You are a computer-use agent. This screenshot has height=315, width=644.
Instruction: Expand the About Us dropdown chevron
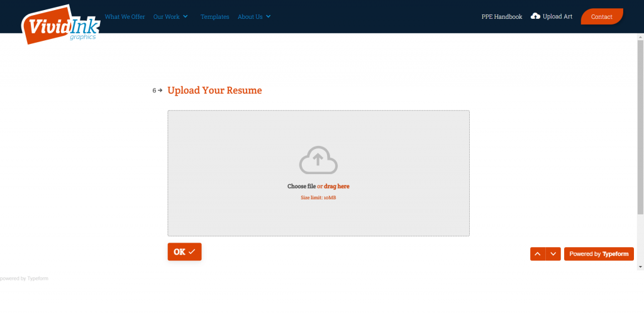(269, 17)
